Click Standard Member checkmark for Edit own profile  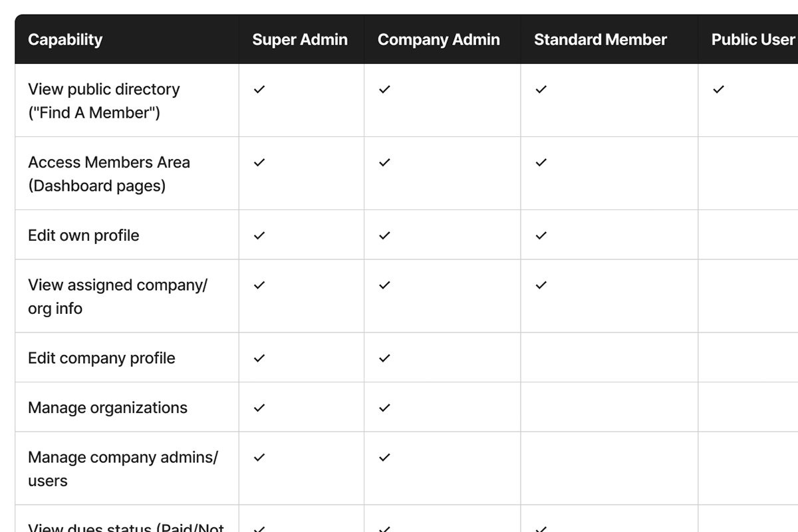[x=541, y=235]
